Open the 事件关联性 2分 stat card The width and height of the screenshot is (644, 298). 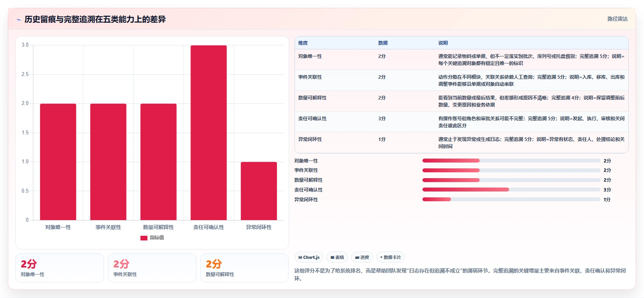tap(152, 268)
